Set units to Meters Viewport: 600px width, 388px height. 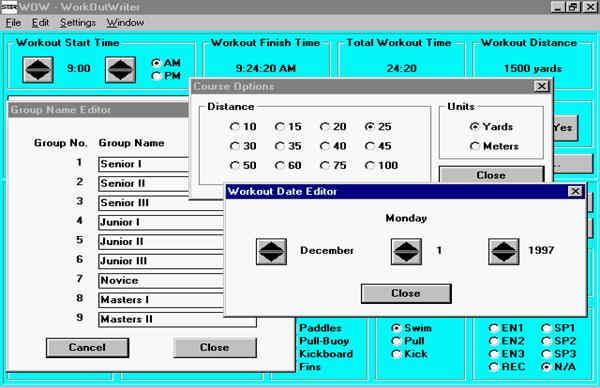(x=494, y=146)
